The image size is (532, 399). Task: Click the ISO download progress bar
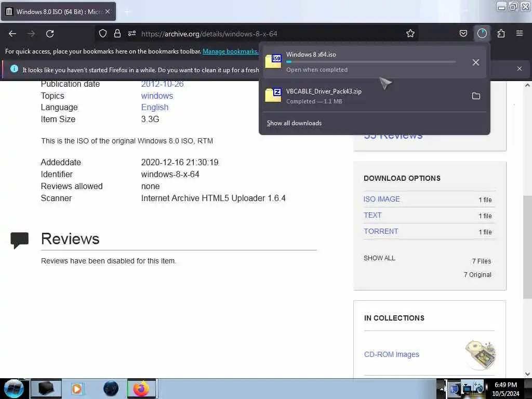click(x=371, y=62)
